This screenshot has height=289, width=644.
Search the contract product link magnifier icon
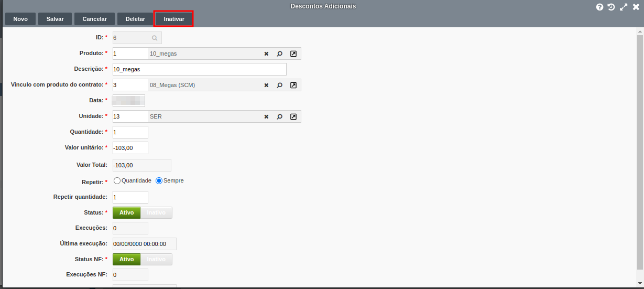click(280, 85)
